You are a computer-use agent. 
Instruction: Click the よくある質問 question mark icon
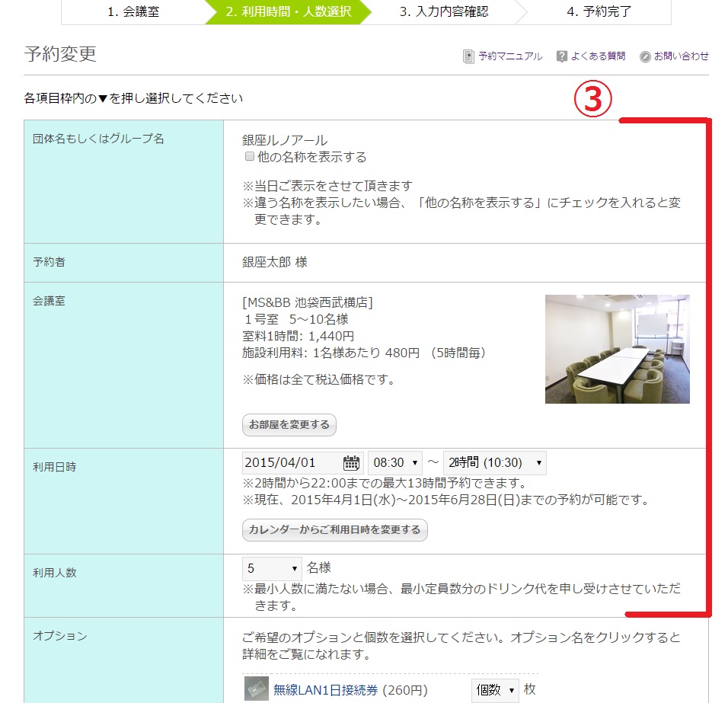(x=562, y=56)
